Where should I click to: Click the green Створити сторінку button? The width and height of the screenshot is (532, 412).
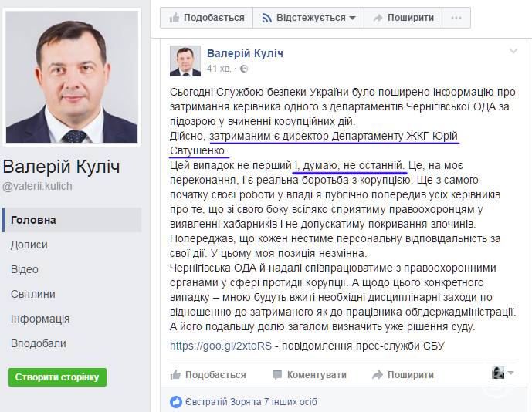57,377
